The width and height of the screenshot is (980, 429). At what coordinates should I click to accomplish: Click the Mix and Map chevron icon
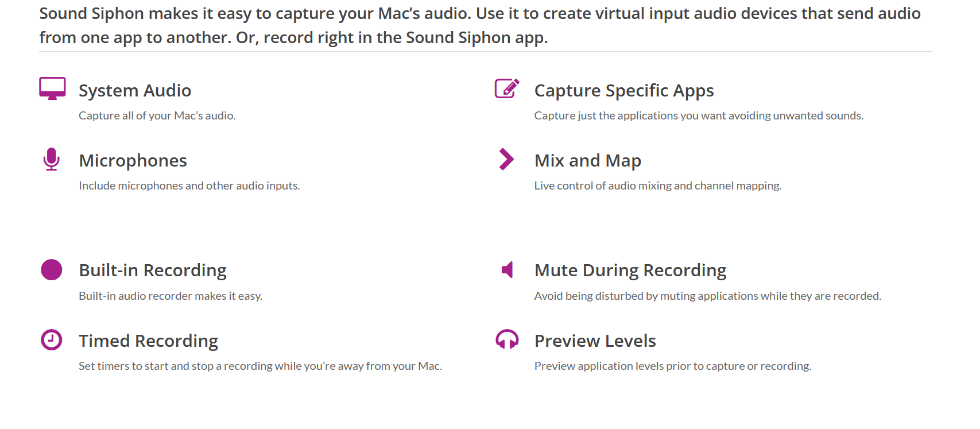coord(506,159)
